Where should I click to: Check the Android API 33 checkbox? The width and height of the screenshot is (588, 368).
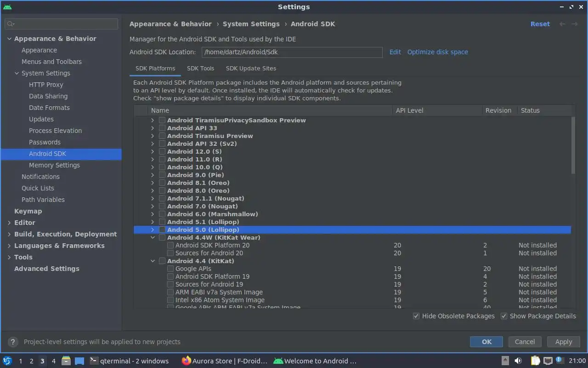coord(162,128)
